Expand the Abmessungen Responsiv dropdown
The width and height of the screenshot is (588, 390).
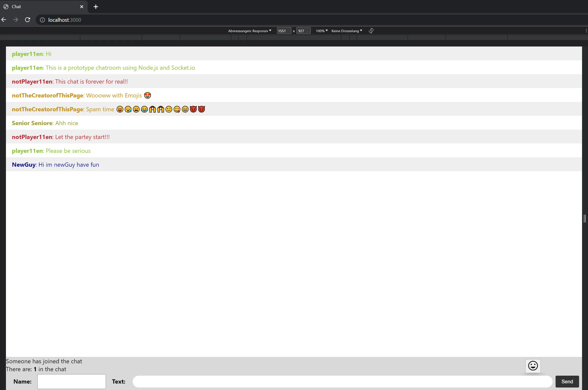[250, 31]
